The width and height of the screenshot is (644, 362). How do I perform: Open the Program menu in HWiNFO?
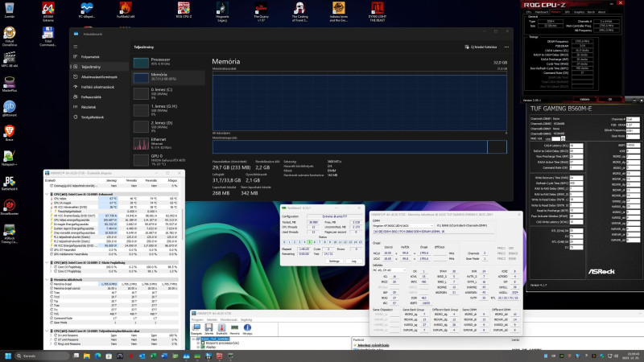pyautogui.click(x=197, y=318)
